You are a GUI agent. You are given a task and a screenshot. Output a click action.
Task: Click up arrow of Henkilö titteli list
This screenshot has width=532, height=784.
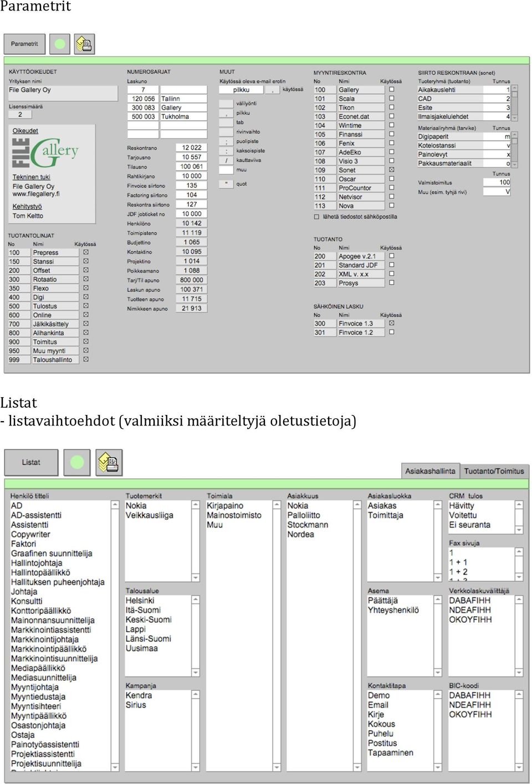point(115,505)
